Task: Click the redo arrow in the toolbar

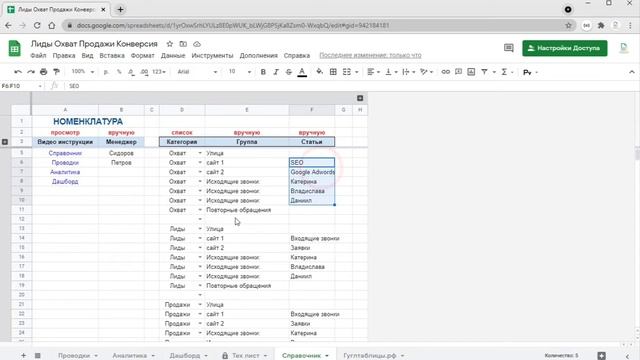Action: click(31, 72)
